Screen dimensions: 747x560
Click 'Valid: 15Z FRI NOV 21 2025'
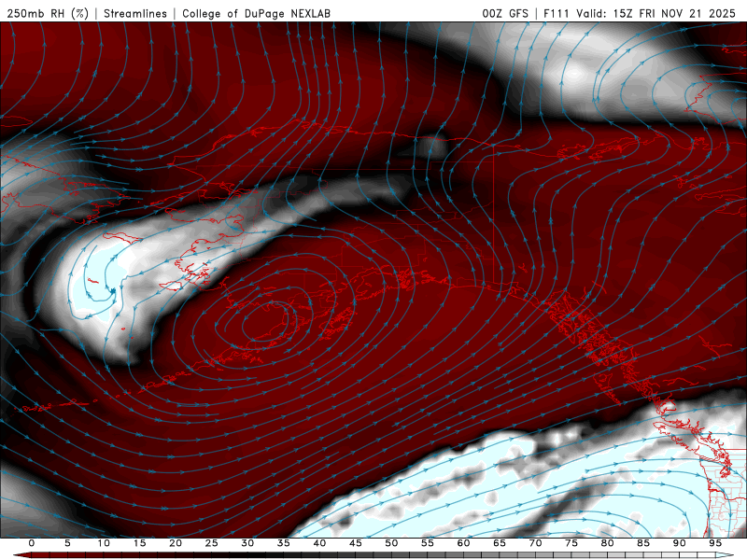click(x=655, y=14)
